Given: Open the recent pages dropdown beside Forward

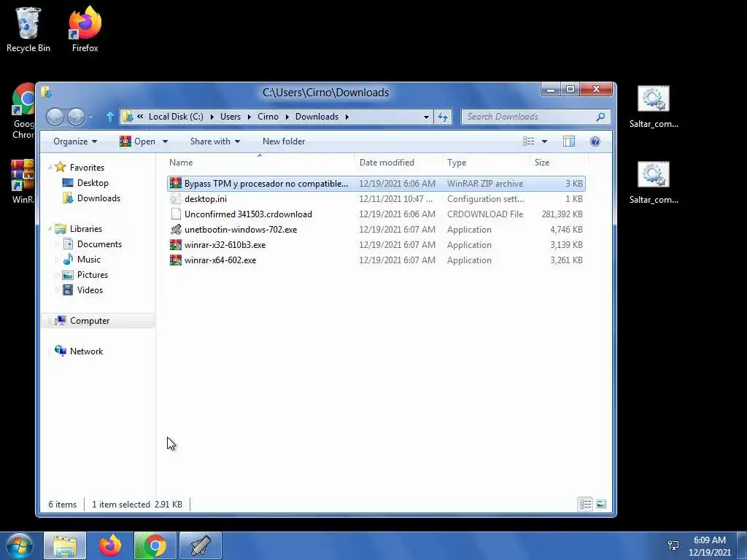Looking at the screenshot, I should tap(90, 117).
